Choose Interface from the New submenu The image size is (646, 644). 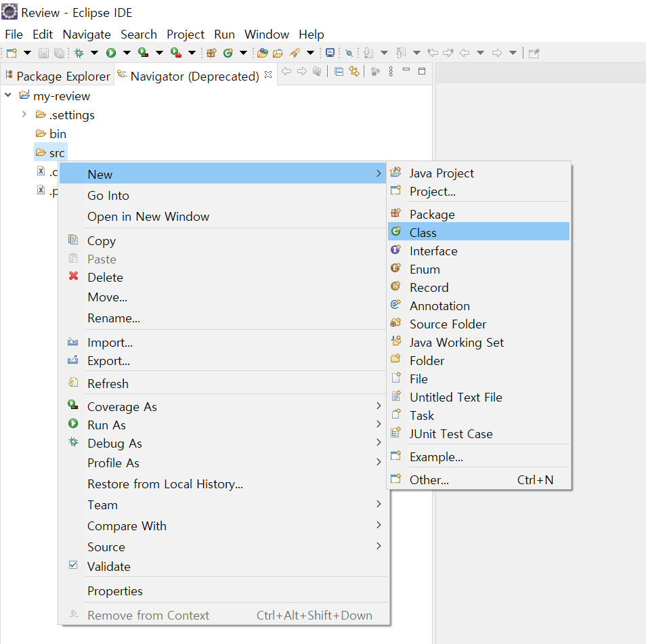coord(479,251)
